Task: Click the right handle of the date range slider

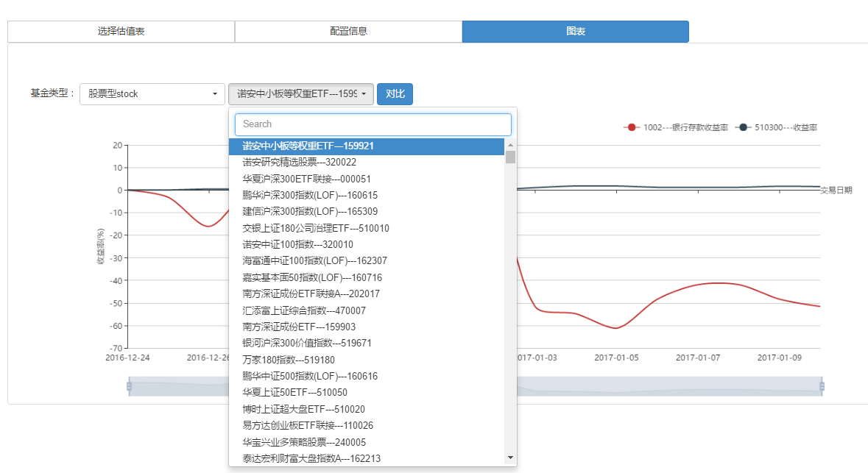Action: pyautogui.click(x=822, y=386)
